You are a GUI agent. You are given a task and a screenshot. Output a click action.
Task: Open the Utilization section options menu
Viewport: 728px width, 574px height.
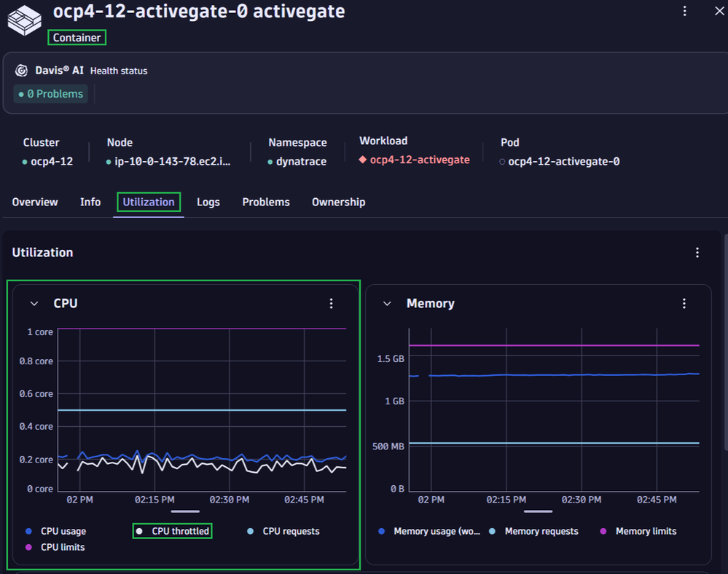coord(697,253)
